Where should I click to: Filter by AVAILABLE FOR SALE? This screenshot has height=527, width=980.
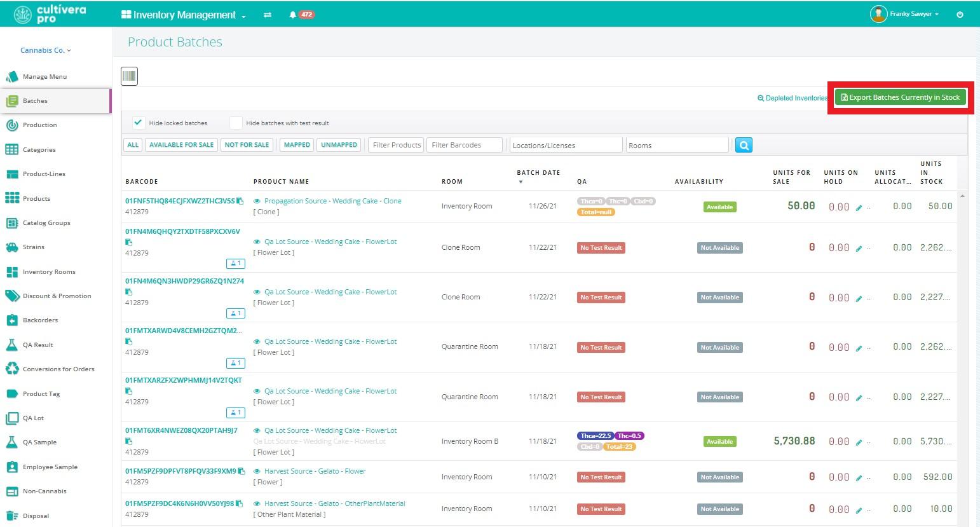click(x=182, y=145)
